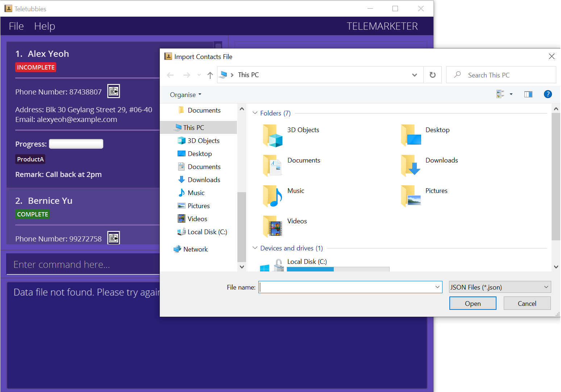Open the Help menu in Teletubbies
Image resolution: width=561 pixels, height=392 pixels.
pos(45,26)
